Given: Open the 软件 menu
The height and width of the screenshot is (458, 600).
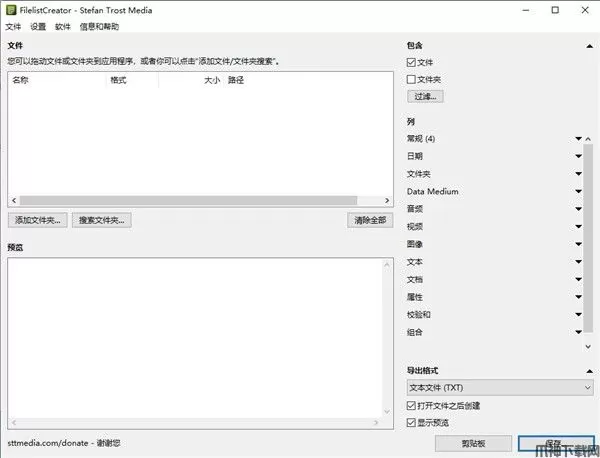Looking at the screenshot, I should point(63,26).
